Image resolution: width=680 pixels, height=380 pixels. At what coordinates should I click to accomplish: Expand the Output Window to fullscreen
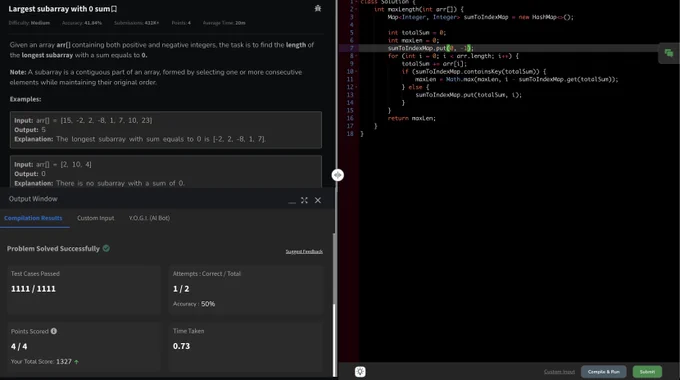point(304,200)
